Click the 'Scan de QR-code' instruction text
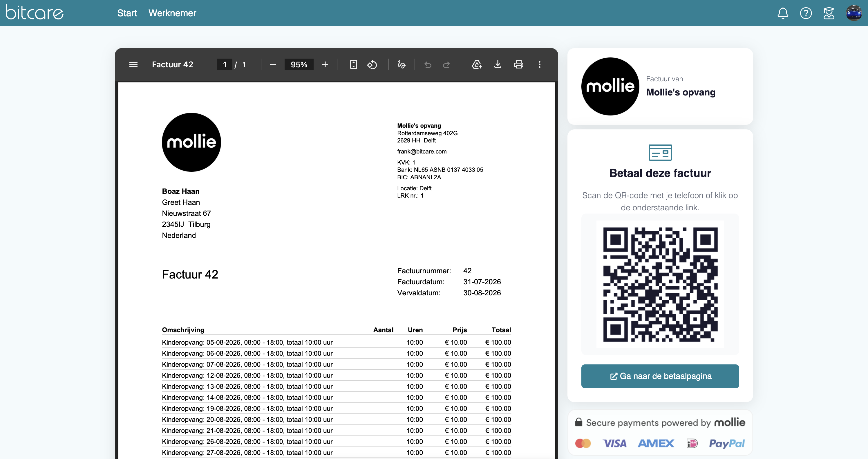The height and width of the screenshot is (459, 868). pyautogui.click(x=660, y=202)
